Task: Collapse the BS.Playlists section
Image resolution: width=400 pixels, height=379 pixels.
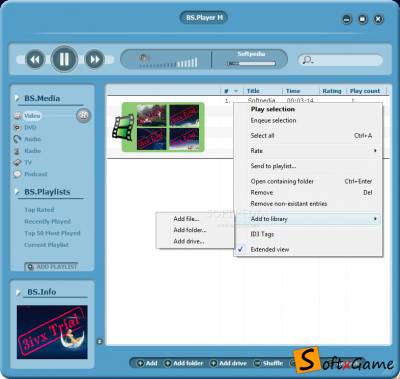Action: (x=18, y=192)
